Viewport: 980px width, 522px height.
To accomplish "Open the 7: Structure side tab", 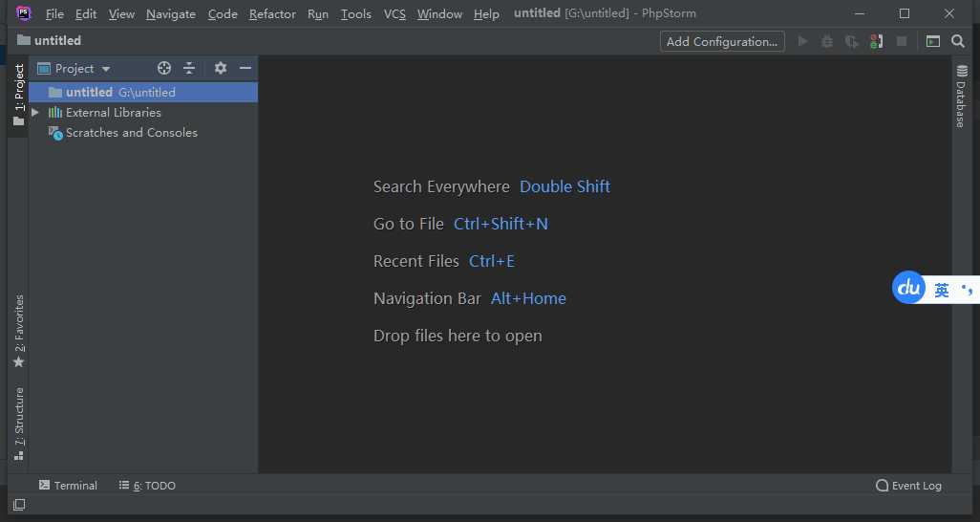I will 19,424.
